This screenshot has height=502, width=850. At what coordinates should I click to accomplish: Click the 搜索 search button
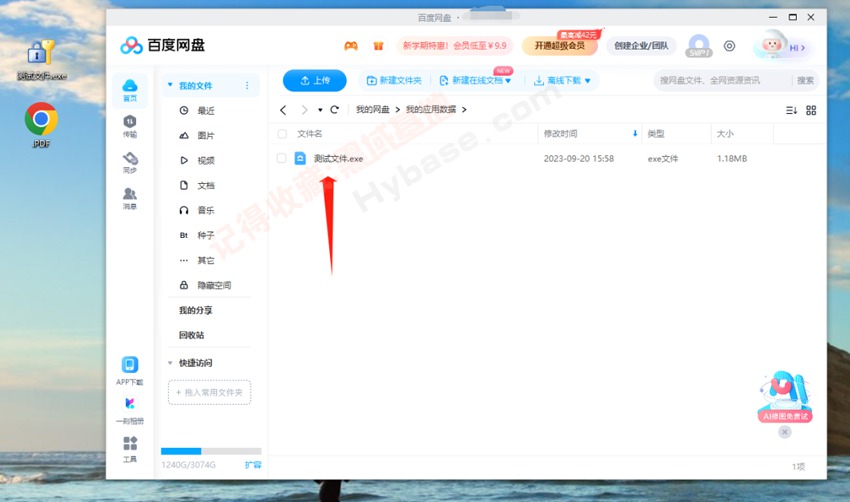click(x=805, y=80)
